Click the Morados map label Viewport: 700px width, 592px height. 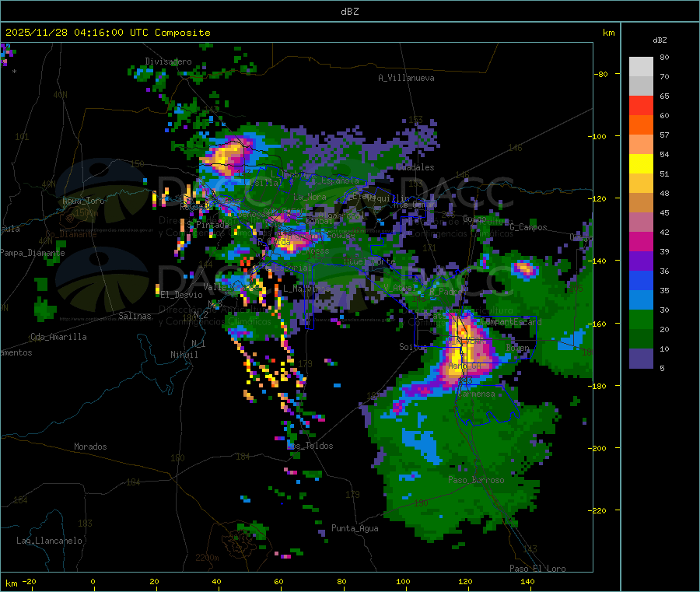(x=90, y=447)
